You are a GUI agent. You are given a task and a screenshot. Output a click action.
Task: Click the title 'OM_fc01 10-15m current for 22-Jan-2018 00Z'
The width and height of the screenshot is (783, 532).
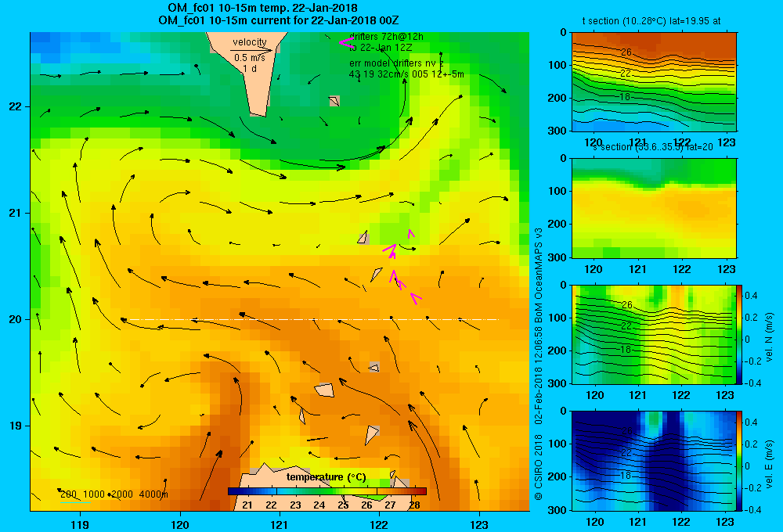point(278,20)
